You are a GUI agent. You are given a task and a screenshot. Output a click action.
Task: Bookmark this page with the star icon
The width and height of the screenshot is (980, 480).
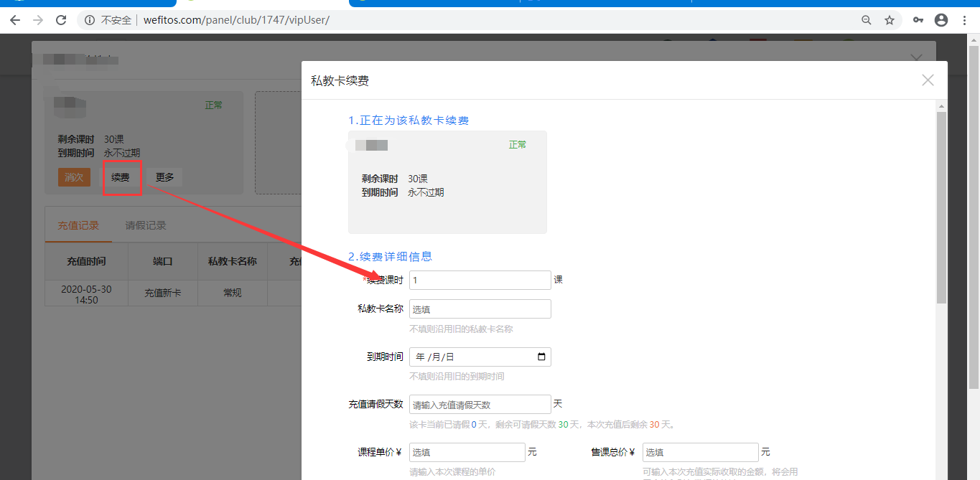click(x=890, y=20)
